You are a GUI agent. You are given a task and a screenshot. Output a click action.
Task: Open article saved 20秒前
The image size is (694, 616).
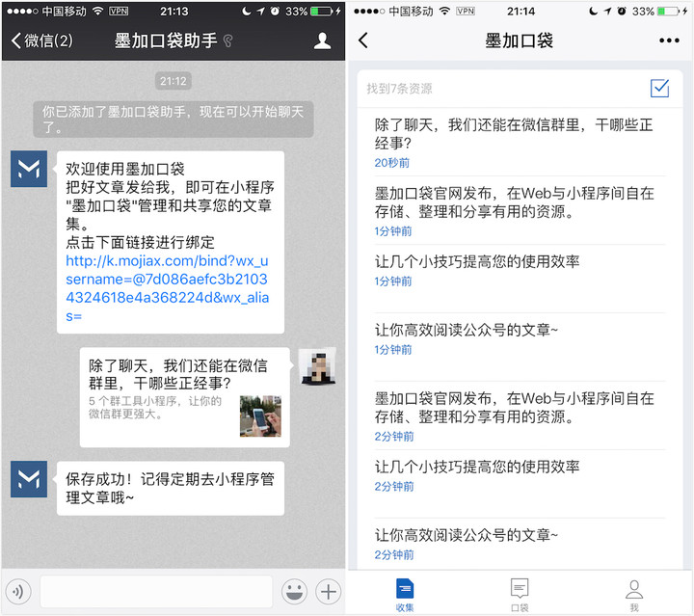pyautogui.click(x=520, y=143)
